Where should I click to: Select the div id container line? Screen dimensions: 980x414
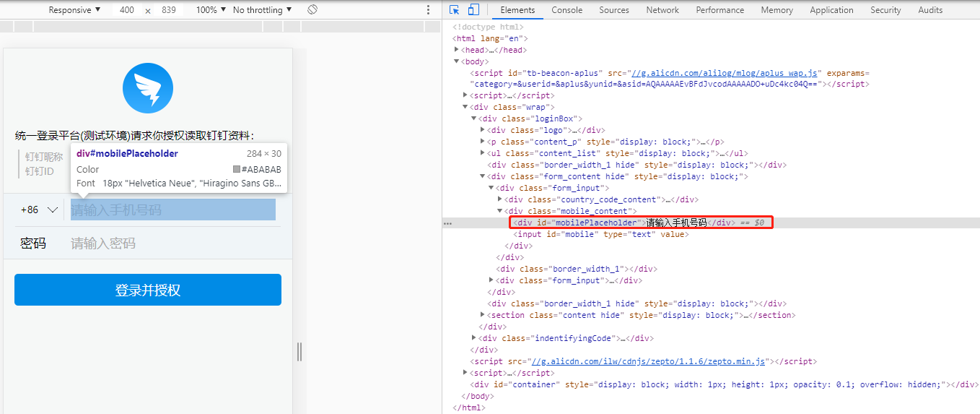pos(724,384)
